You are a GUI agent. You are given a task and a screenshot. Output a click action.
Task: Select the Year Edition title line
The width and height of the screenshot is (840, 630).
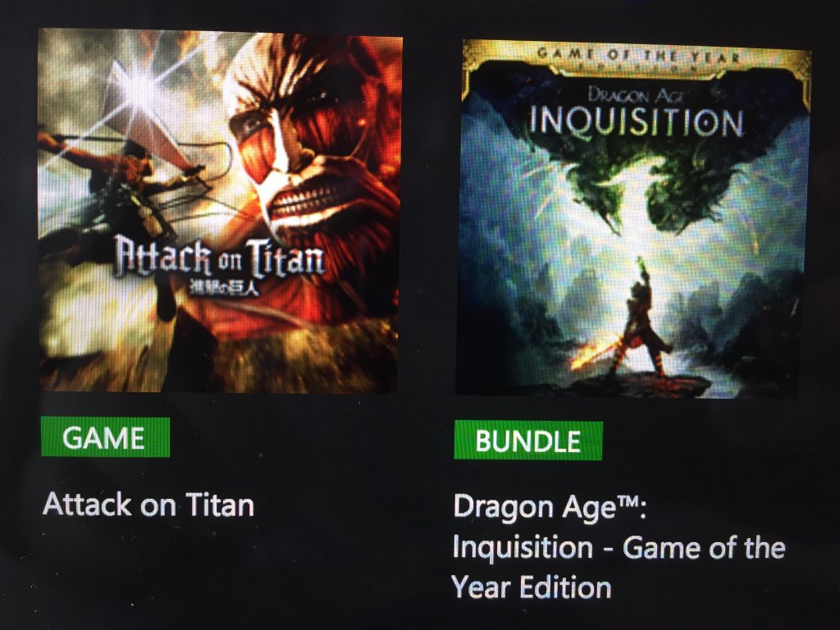[532, 587]
